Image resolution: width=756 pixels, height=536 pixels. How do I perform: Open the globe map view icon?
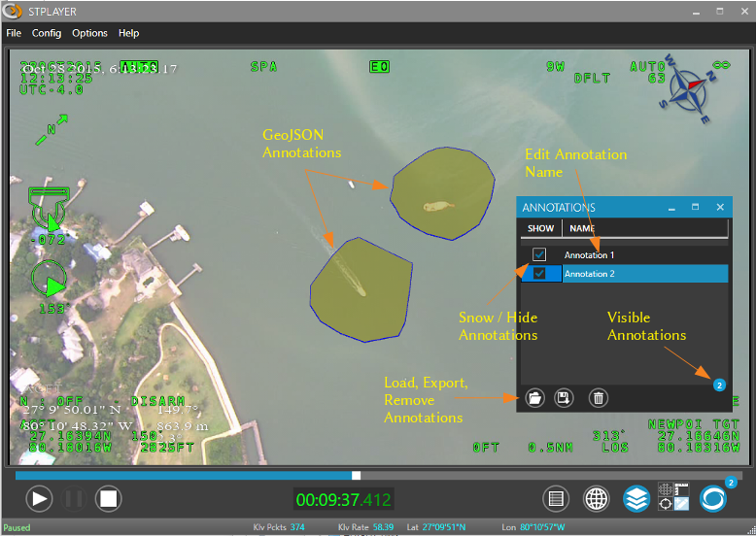coord(596,499)
